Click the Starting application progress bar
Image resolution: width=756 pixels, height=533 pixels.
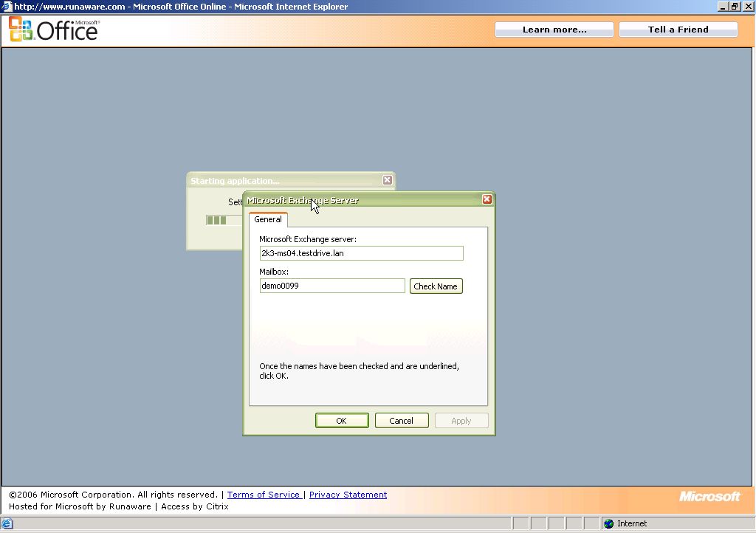pyautogui.click(x=224, y=220)
